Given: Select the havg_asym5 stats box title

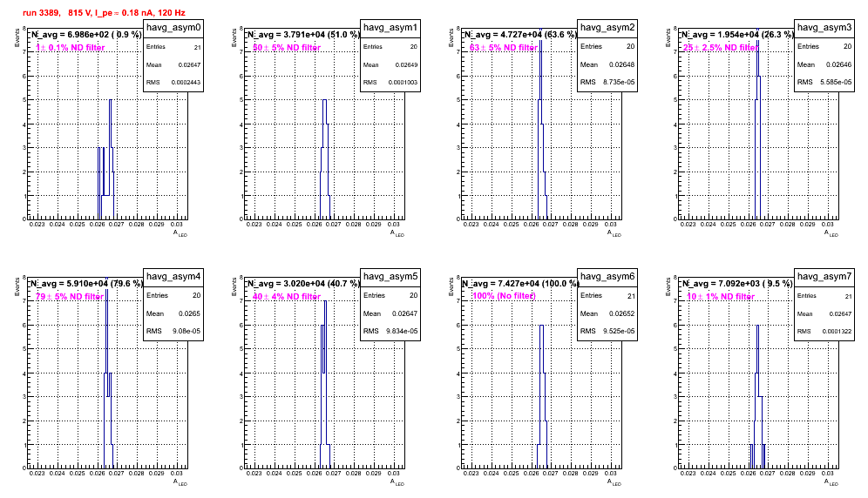Looking at the screenshot, I should click(x=390, y=277).
